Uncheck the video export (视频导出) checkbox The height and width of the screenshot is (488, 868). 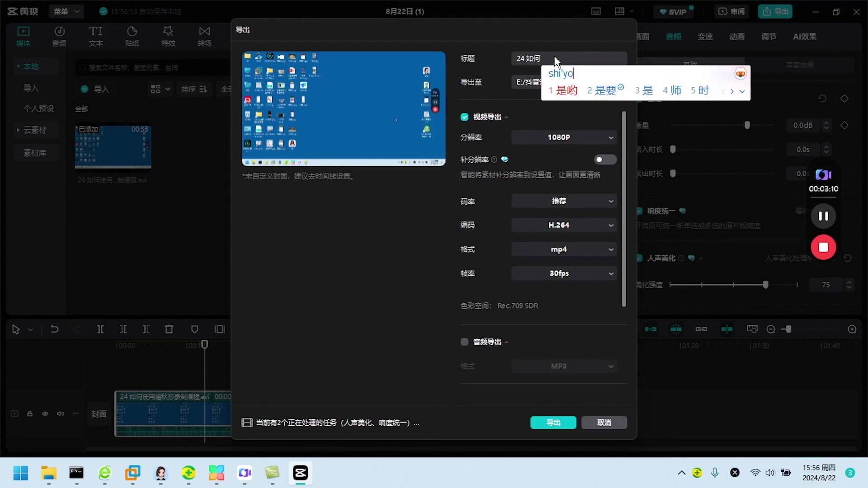click(464, 117)
